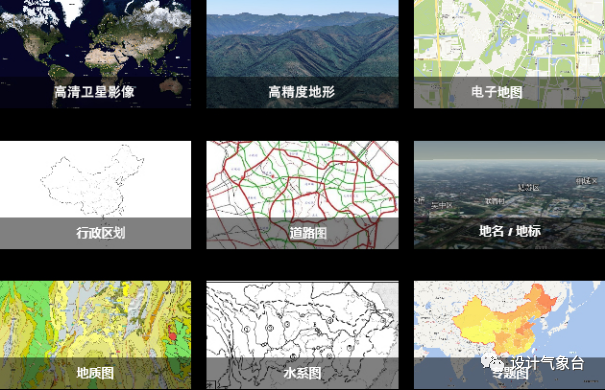Image resolution: width=605 pixels, height=390 pixels.
Task: Open the 地质图 geological map thumbnail
Action: [x=95, y=335]
